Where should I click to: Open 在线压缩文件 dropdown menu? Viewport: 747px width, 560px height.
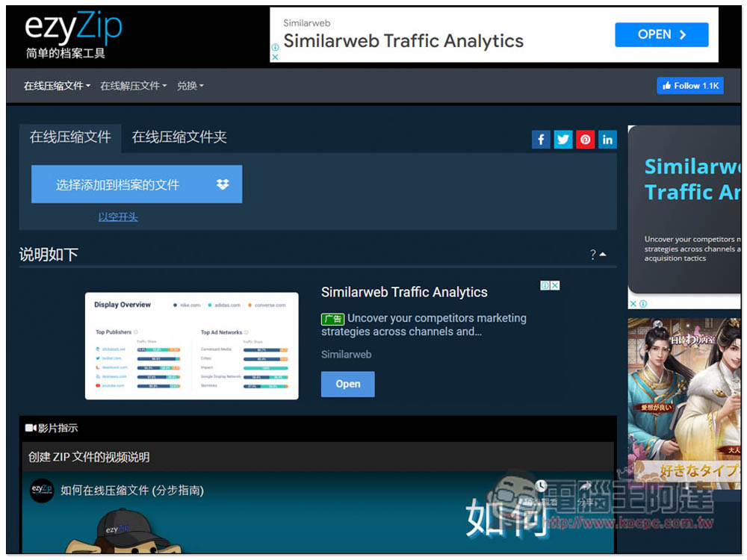coord(57,86)
